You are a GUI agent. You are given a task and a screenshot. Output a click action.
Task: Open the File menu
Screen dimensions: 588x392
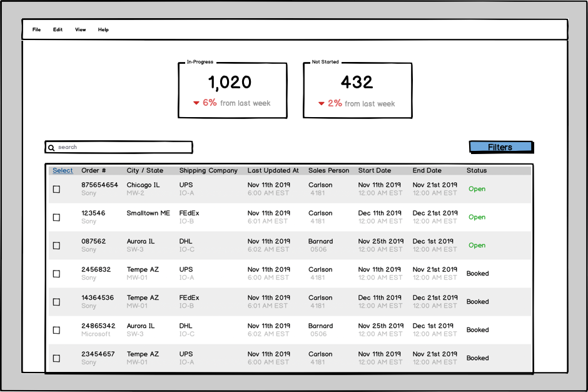coord(36,29)
